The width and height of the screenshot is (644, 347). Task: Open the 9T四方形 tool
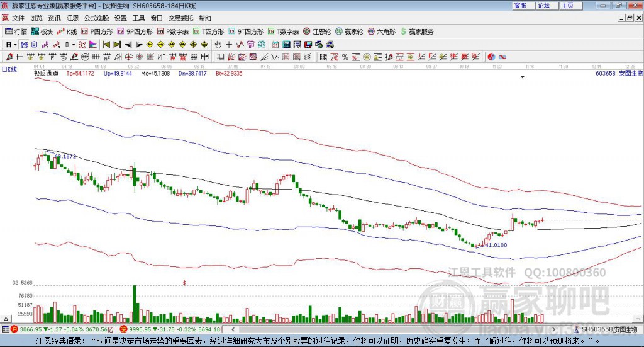click(246, 31)
